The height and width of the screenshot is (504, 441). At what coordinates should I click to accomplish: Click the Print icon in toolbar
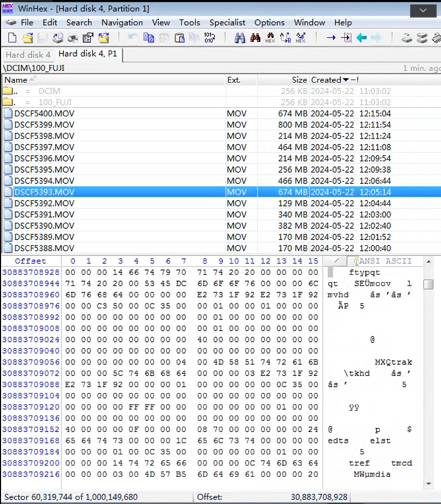click(73, 38)
